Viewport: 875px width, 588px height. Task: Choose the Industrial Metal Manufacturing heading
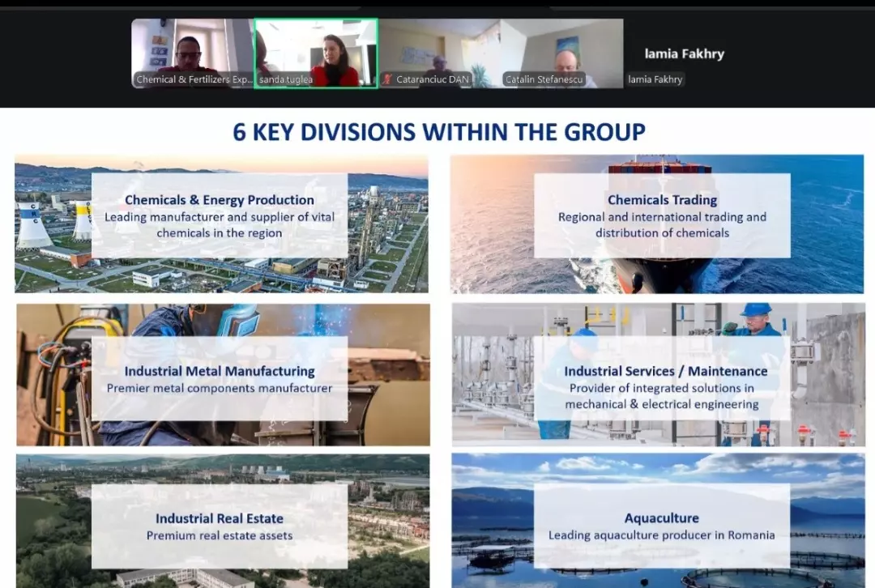click(220, 371)
